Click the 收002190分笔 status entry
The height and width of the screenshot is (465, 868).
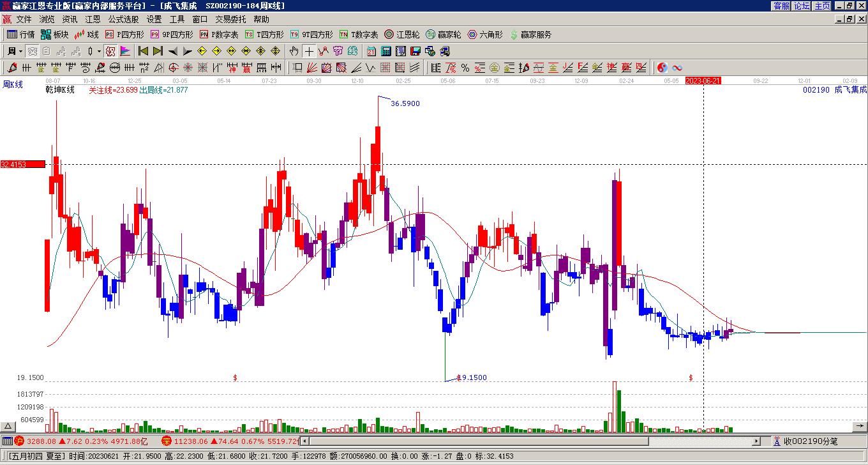(805, 441)
